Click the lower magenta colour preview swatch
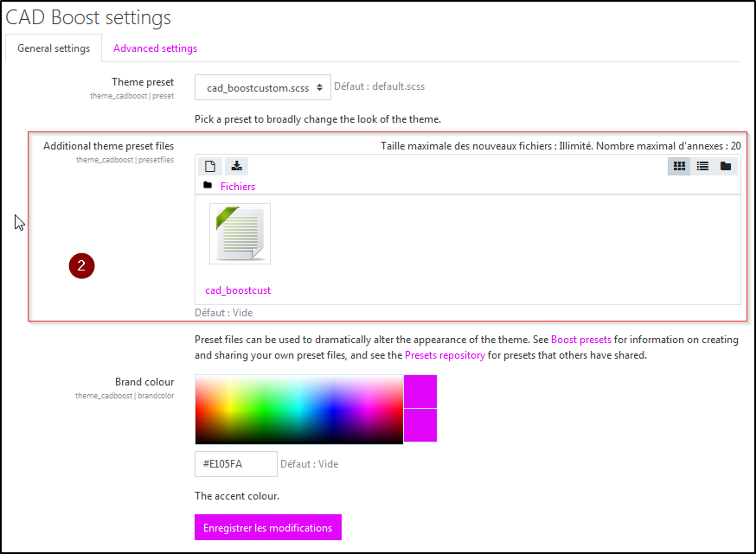The height and width of the screenshot is (554, 756). (420, 425)
